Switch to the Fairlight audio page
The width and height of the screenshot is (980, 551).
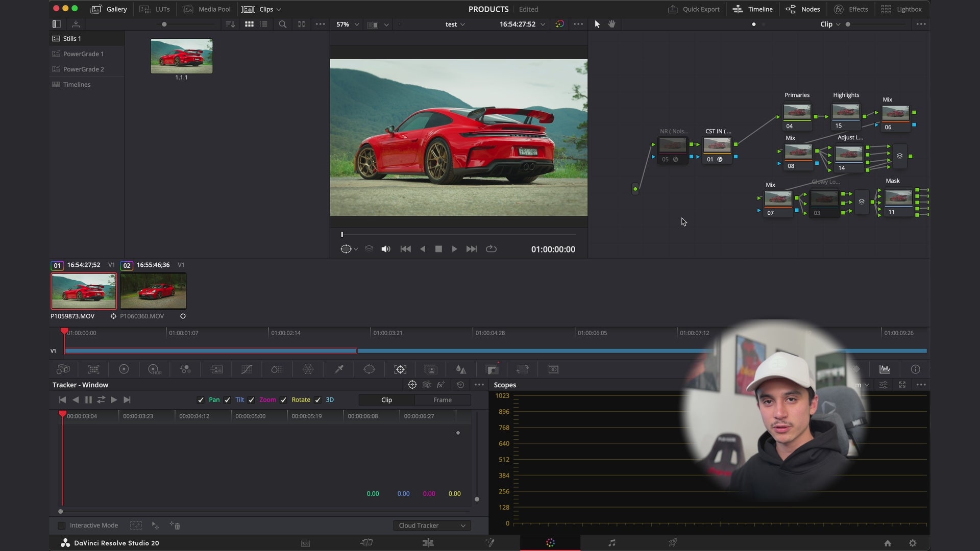tap(611, 542)
